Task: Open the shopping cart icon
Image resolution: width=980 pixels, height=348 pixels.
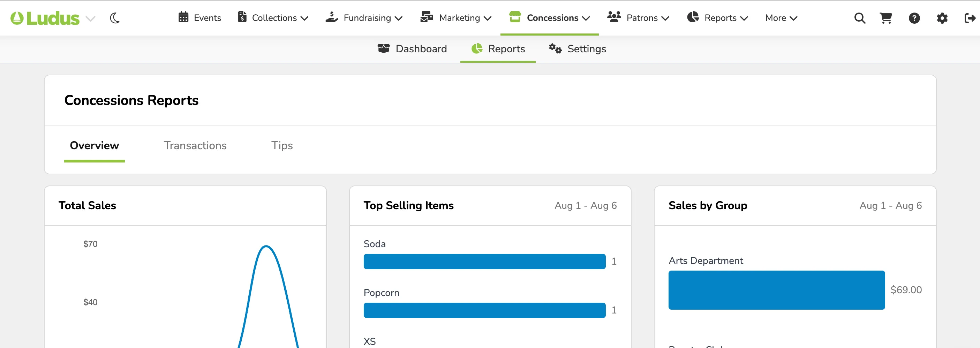Action: click(886, 18)
